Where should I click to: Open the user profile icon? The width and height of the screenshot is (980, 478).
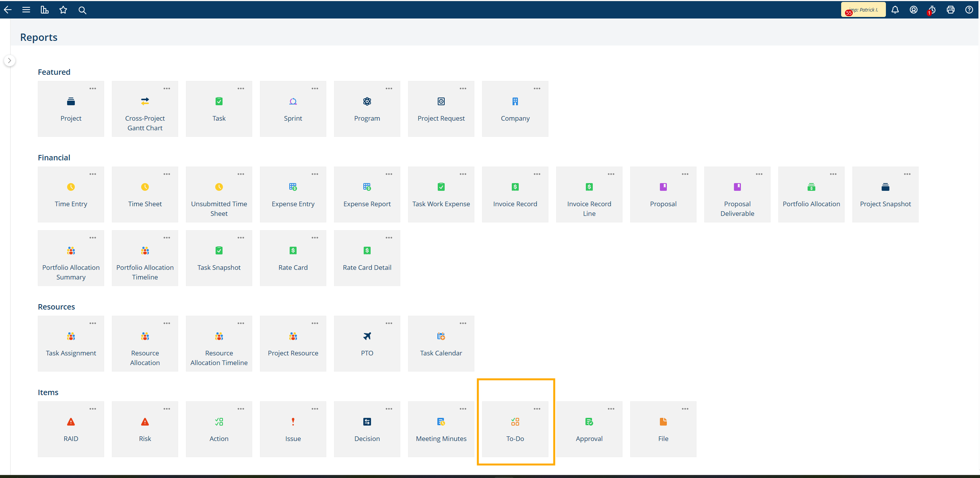(914, 10)
